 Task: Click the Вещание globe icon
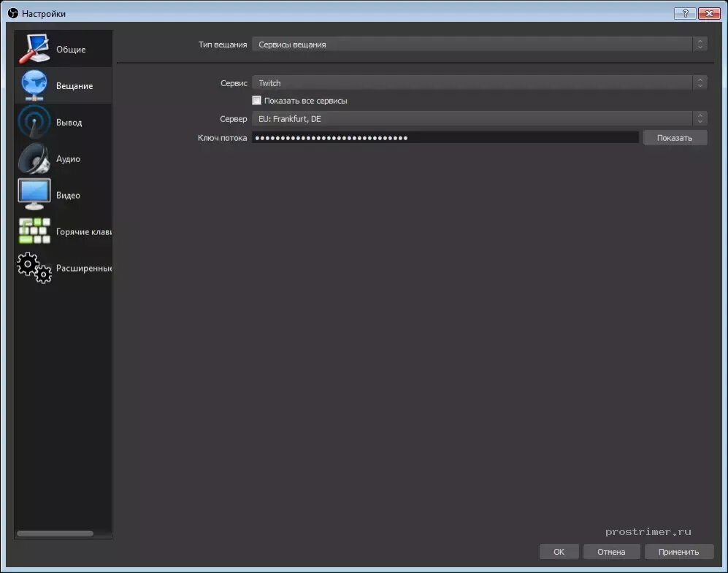point(34,85)
